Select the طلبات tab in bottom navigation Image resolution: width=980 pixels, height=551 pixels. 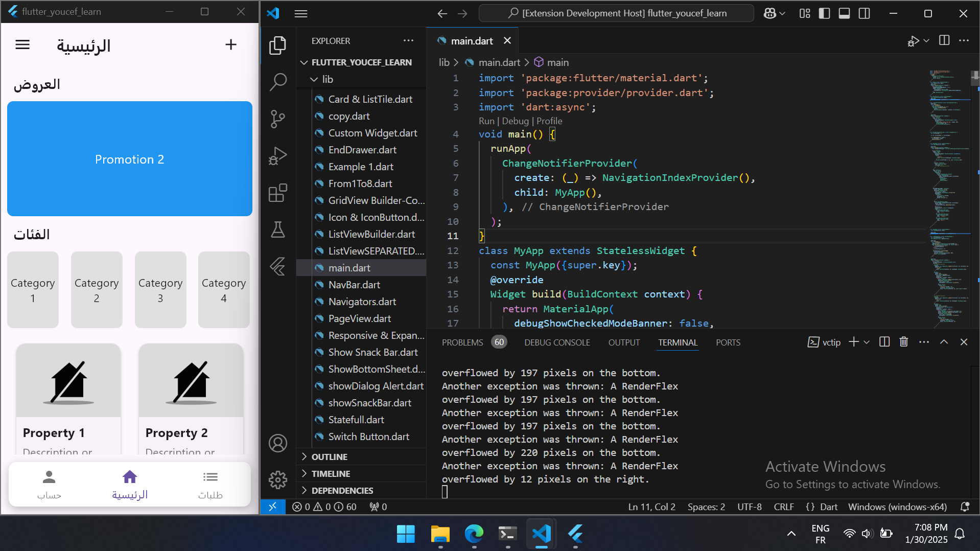click(210, 485)
